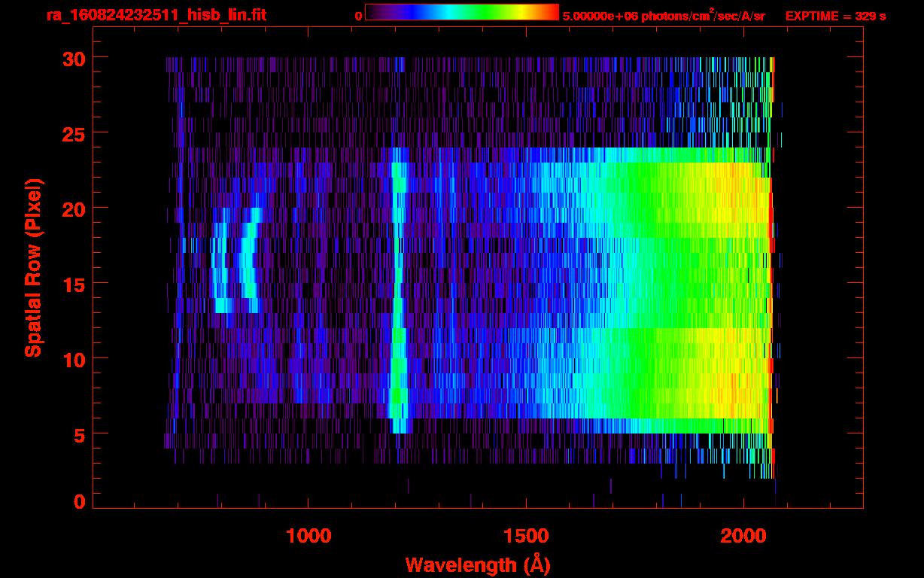The height and width of the screenshot is (578, 924).
Task: Click the Spatial Row (Pixel) axis title
Action: (x=33, y=268)
